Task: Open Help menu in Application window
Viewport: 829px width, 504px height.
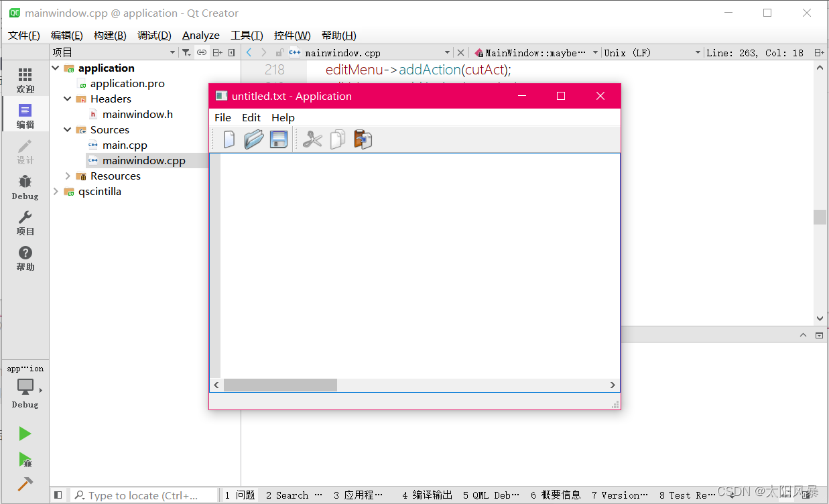Action: pyautogui.click(x=283, y=117)
